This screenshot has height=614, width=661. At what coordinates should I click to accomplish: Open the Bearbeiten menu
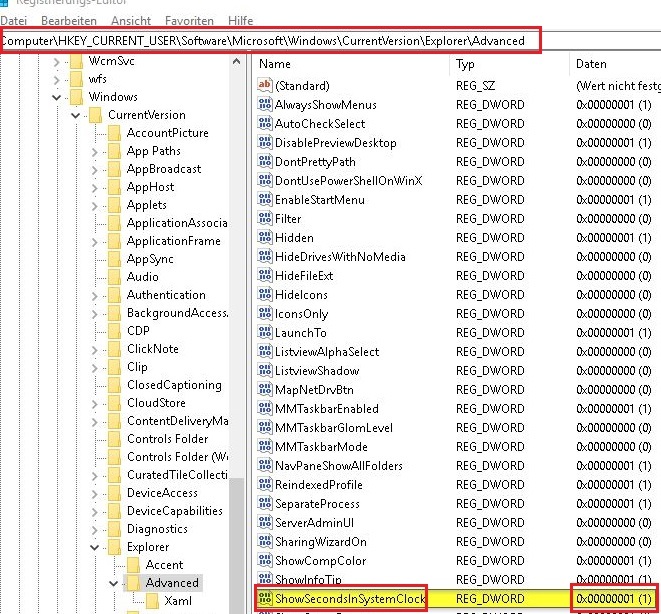click(x=69, y=21)
